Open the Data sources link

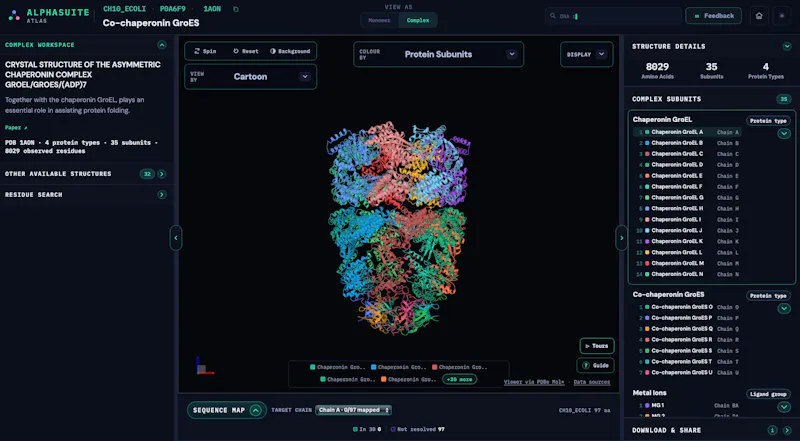pos(592,382)
